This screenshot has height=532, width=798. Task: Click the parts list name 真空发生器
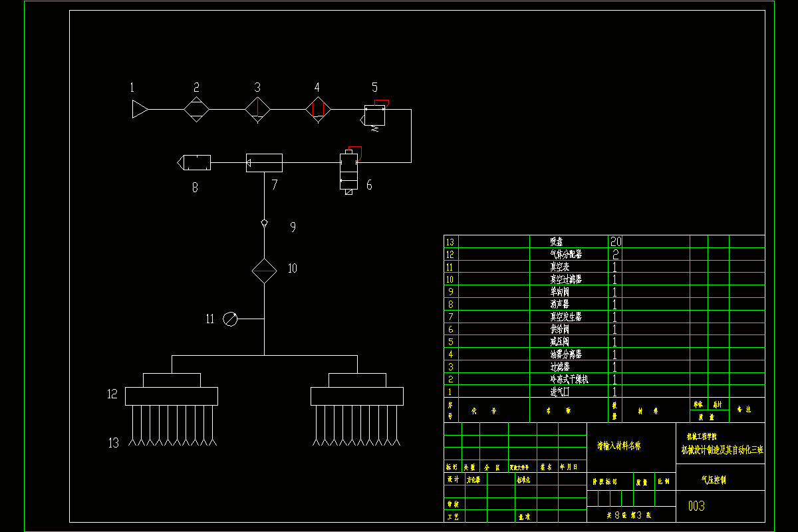[566, 317]
